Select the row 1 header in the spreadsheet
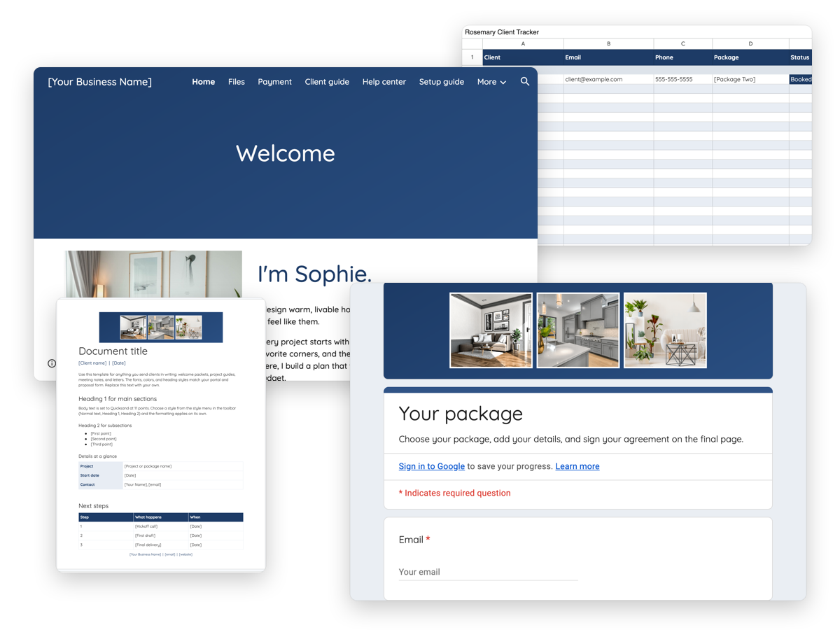 point(472,57)
